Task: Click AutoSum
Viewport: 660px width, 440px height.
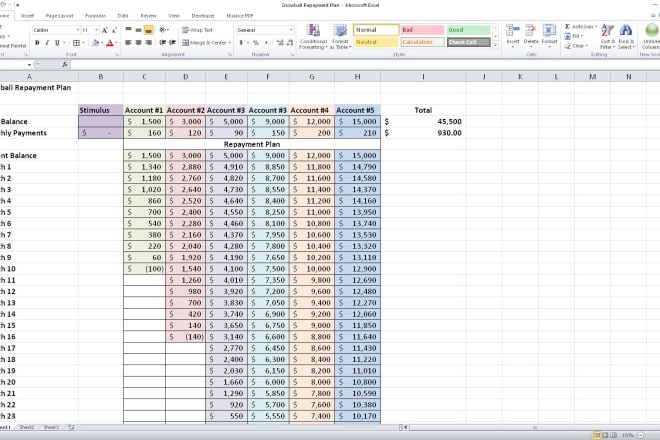Action: coord(580,27)
